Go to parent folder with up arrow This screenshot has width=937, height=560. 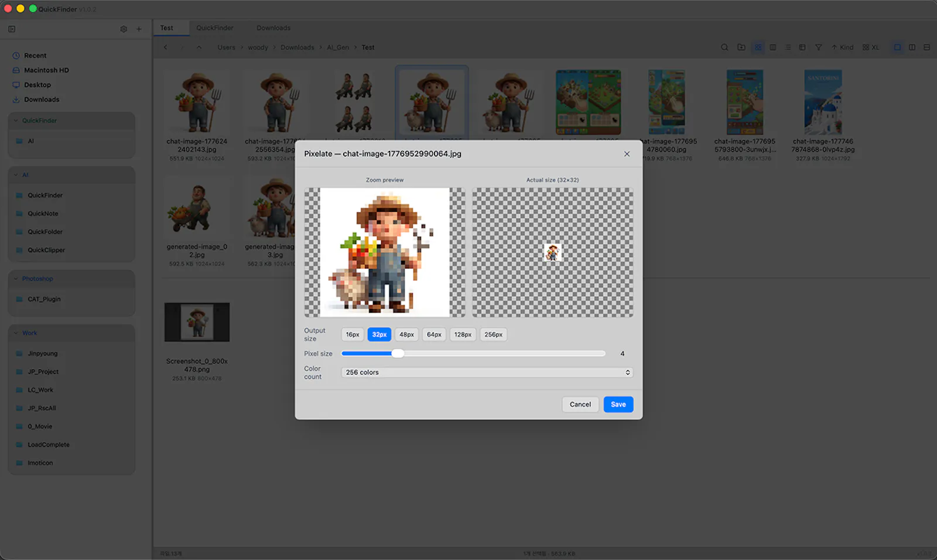(x=199, y=47)
